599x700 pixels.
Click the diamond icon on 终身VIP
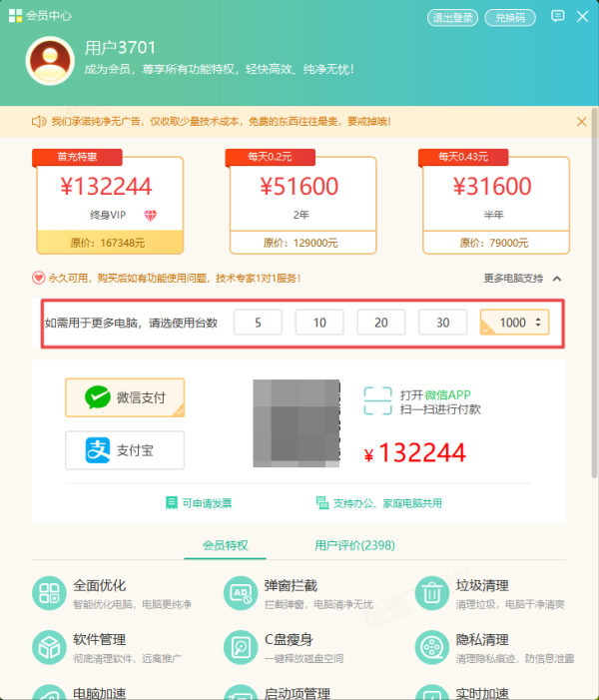pos(151,216)
